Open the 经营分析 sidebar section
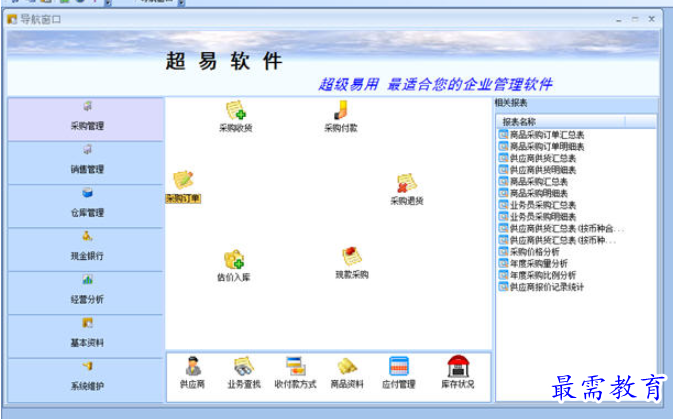 (x=86, y=293)
